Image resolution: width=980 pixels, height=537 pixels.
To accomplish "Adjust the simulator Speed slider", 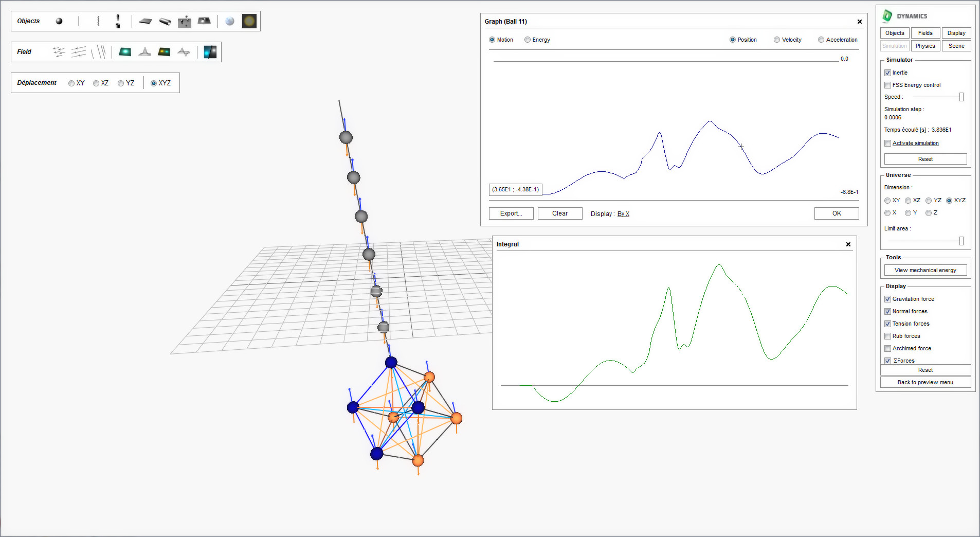I will (961, 97).
